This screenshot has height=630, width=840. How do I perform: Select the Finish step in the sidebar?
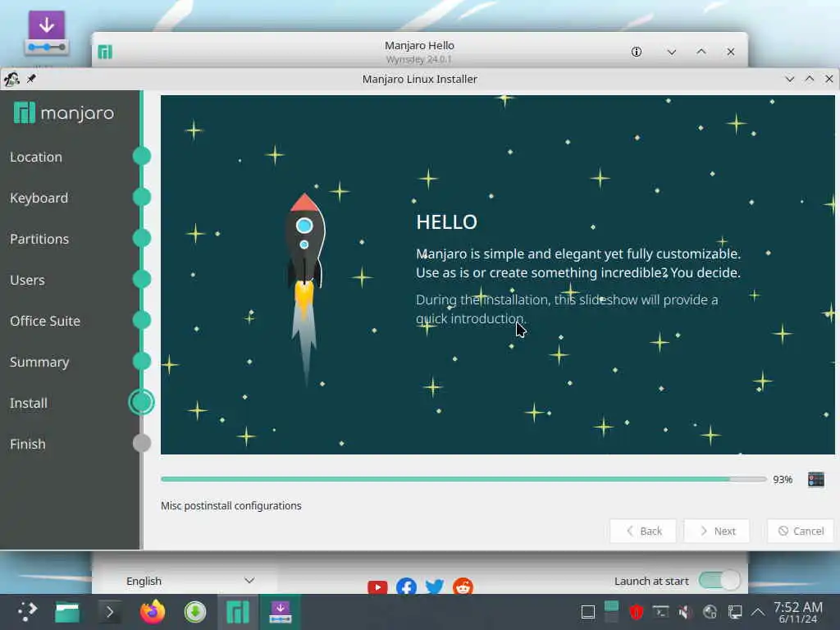[x=28, y=444]
